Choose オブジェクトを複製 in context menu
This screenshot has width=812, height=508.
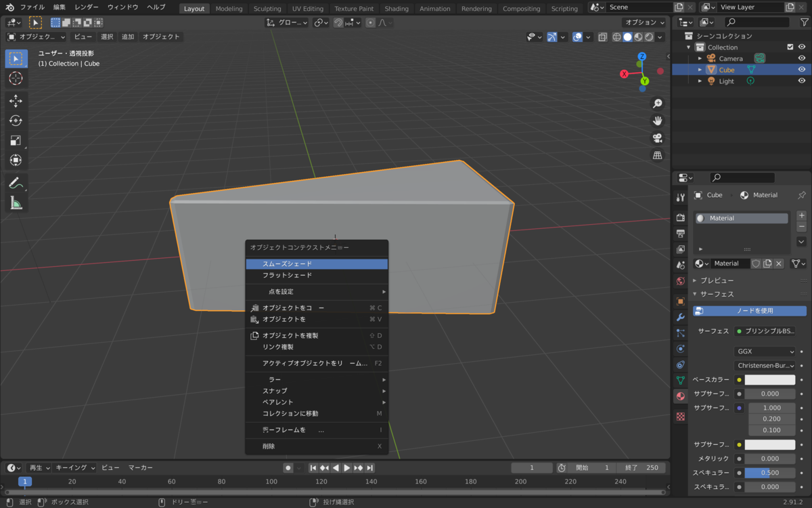pos(317,336)
